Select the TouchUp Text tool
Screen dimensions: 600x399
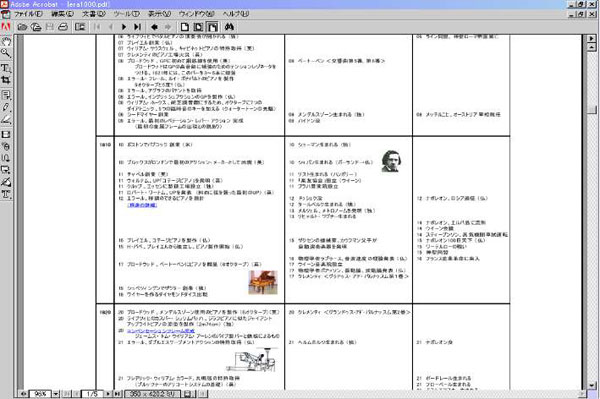(x=6, y=194)
